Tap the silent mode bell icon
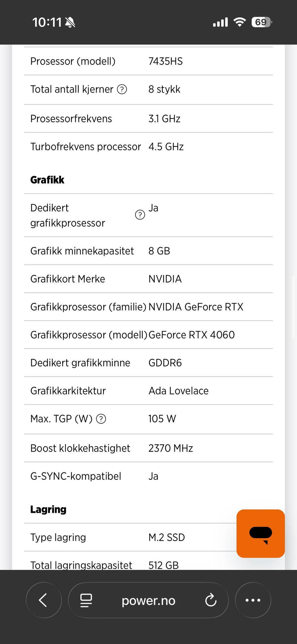Viewport: 297px width, 644px height. pos(70,22)
